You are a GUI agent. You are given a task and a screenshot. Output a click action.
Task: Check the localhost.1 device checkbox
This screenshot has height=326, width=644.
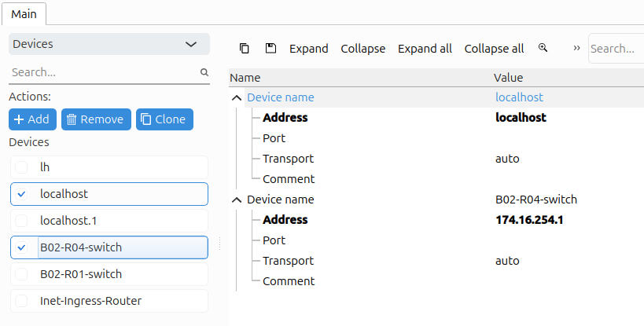21,221
